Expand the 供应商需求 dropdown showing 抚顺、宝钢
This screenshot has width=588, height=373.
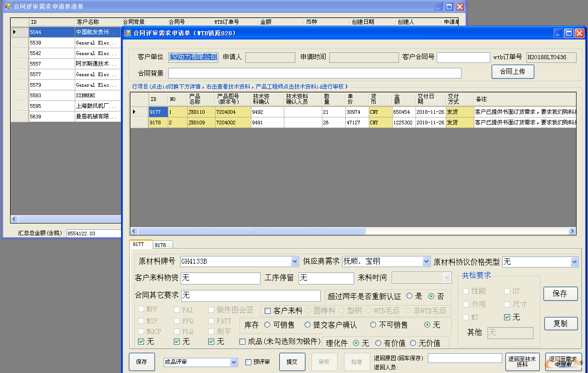(426, 262)
